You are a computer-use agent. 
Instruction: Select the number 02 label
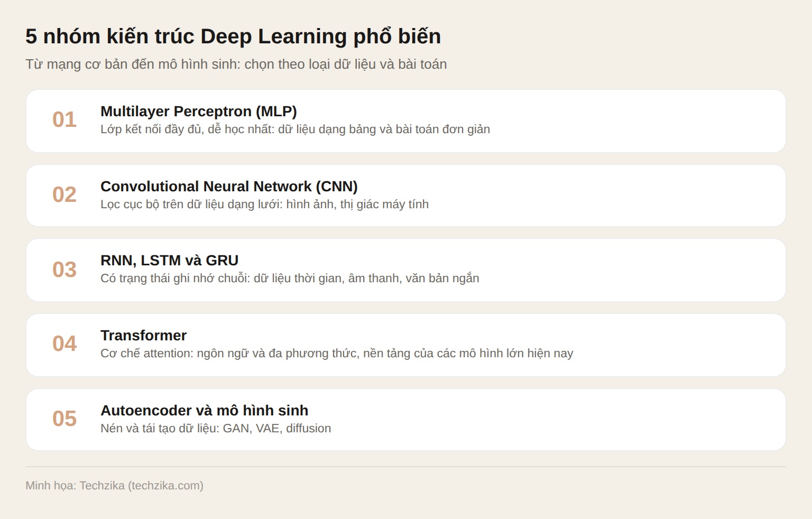pos(64,195)
